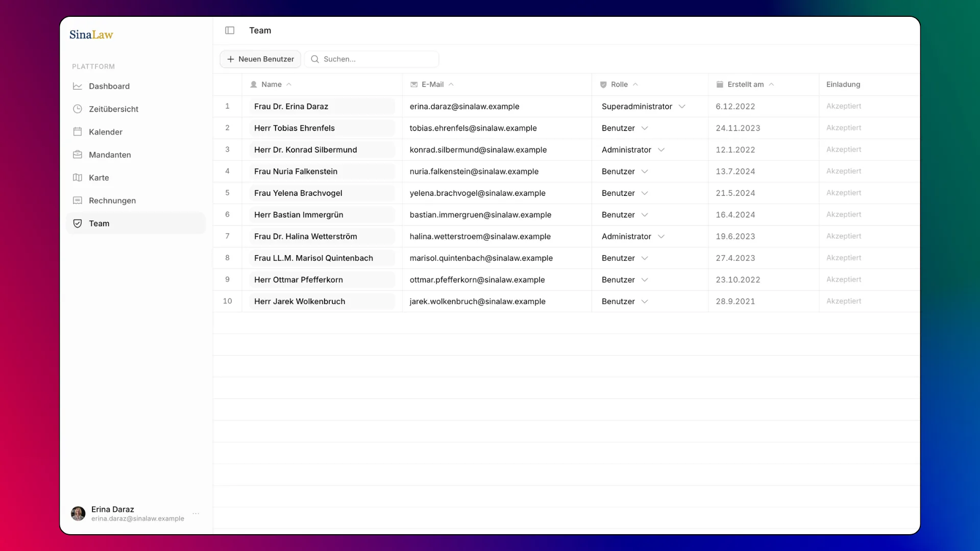Click the envelope icon in E-Mail header
This screenshot has height=551, width=980.
coord(414,85)
